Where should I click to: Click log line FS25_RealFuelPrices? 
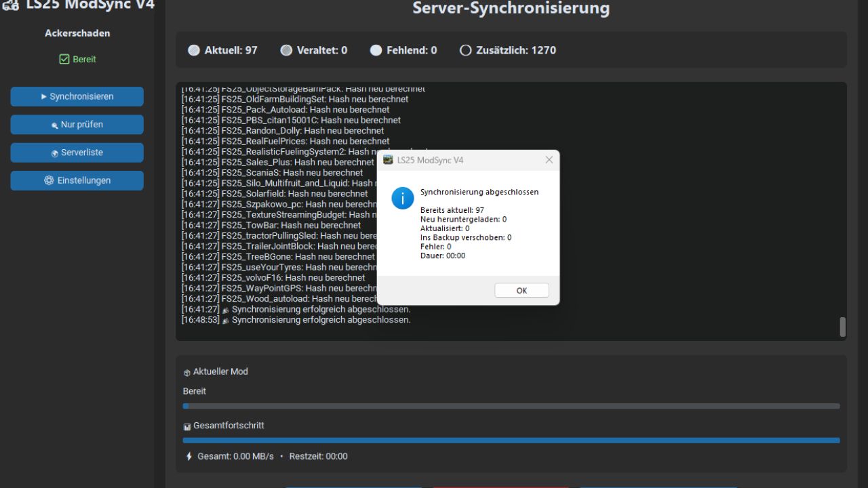pos(285,141)
